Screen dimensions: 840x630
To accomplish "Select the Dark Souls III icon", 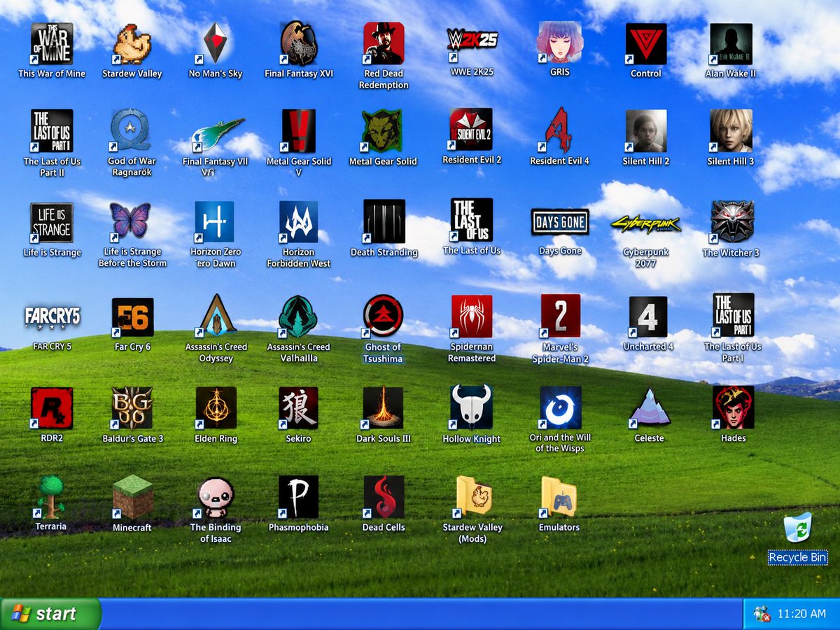I will [x=382, y=408].
